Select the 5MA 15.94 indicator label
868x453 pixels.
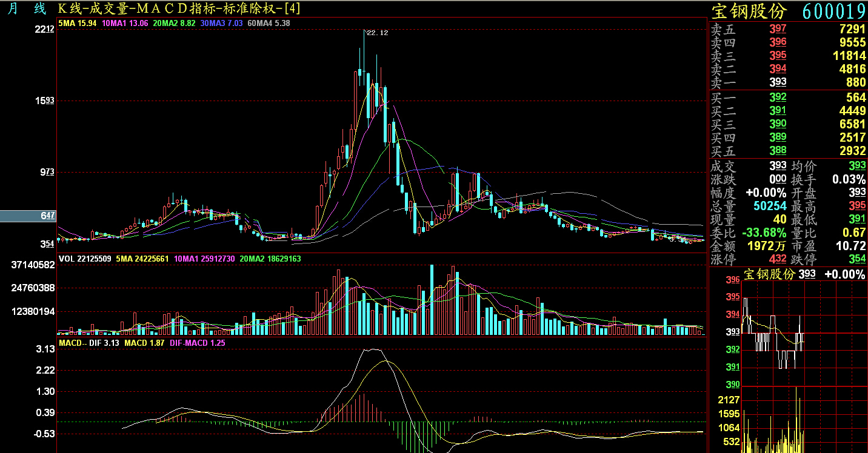[x=78, y=23]
